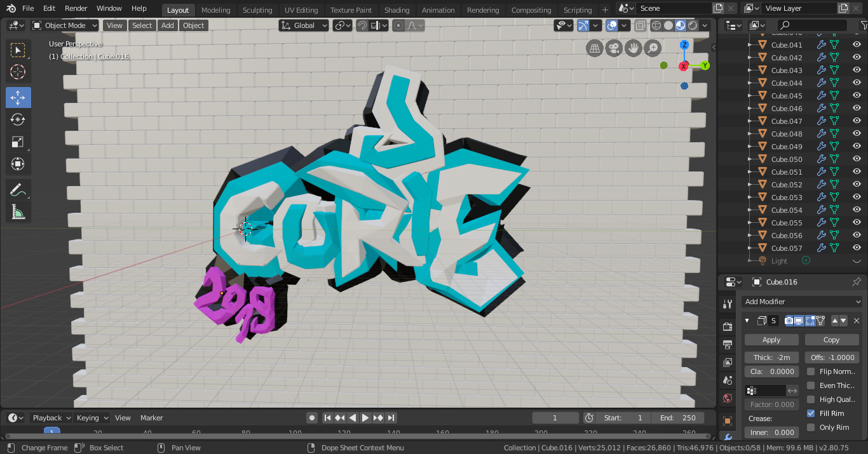Choose the Scale tool

(x=18, y=142)
